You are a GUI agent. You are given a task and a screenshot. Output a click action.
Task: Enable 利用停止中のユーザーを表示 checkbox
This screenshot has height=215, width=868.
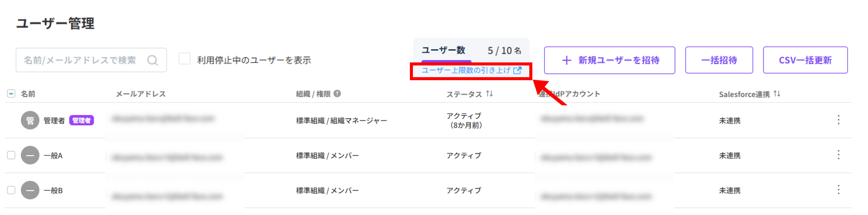pos(185,59)
